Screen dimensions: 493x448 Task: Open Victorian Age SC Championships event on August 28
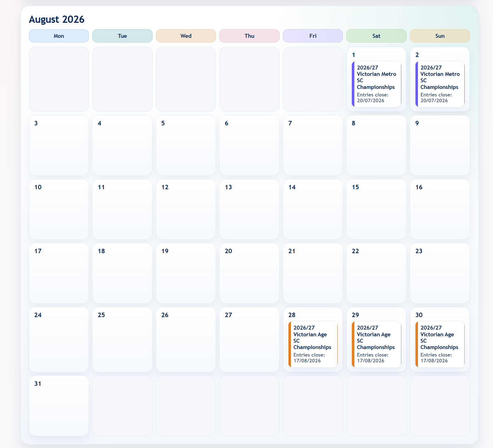tap(313, 344)
